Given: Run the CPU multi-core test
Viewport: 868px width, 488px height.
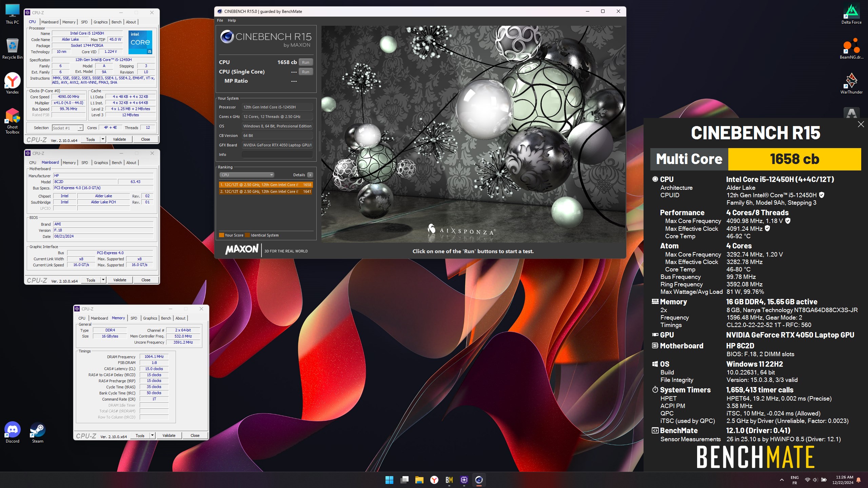Looking at the screenshot, I should [305, 62].
